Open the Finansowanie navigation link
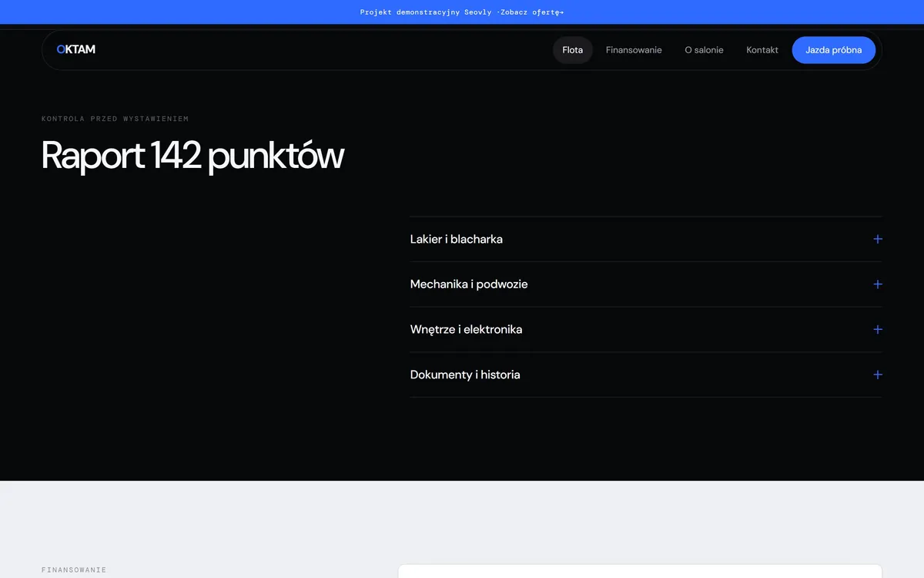This screenshot has height=578, width=924. tap(634, 50)
